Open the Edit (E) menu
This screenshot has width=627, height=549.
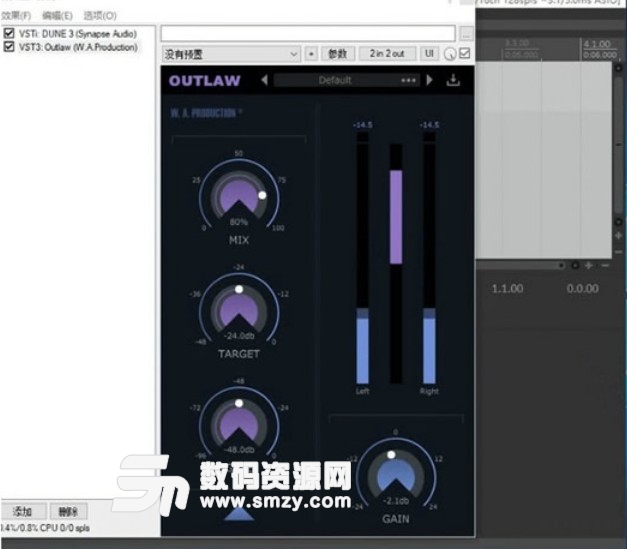pos(57,16)
